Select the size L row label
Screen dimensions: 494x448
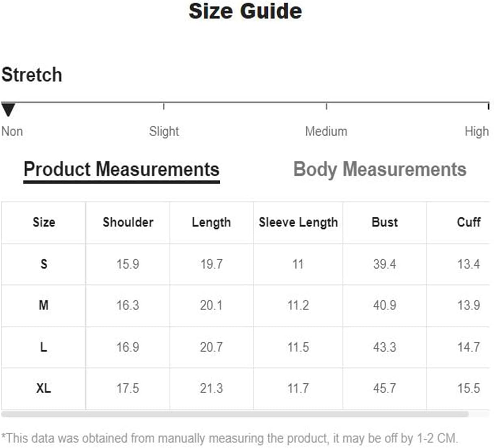[x=44, y=347]
